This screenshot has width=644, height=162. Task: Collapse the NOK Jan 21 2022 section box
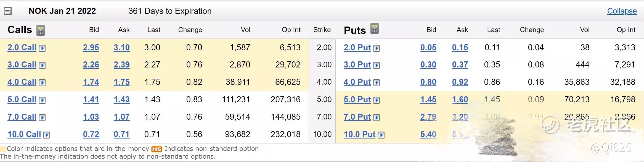(8, 11)
